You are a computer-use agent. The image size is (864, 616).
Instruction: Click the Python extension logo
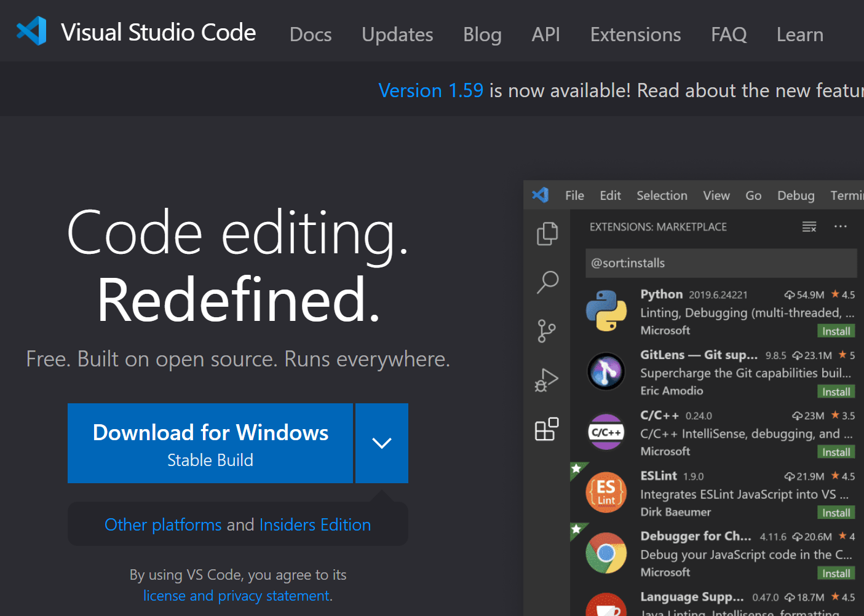[x=606, y=310]
